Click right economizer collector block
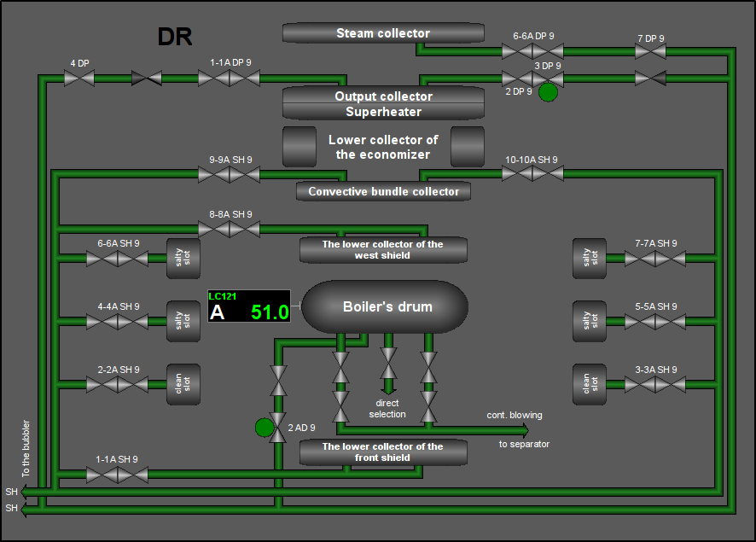756x542 pixels. coord(468,147)
